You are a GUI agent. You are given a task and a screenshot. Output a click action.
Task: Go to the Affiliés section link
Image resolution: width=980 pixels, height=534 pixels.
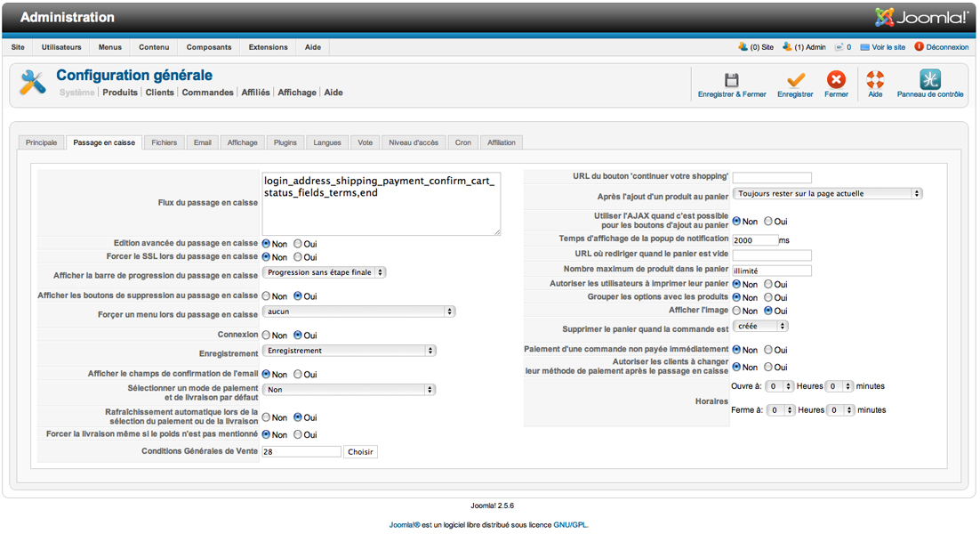click(x=255, y=93)
